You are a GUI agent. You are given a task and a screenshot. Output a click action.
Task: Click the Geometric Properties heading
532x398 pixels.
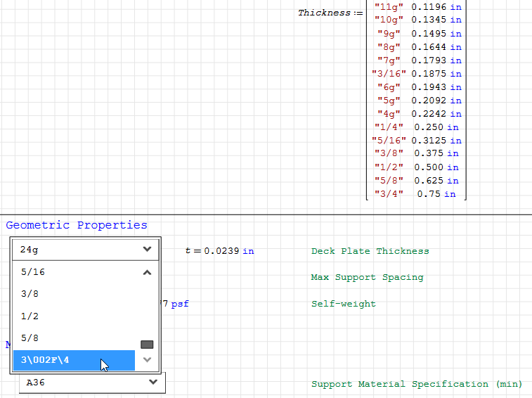pos(77,226)
